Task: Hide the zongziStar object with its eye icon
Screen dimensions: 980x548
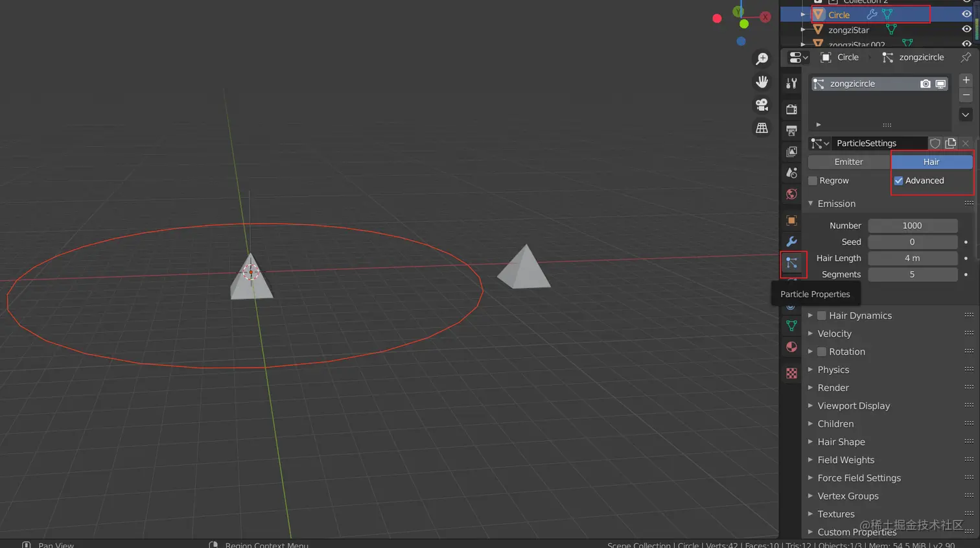Action: (966, 29)
